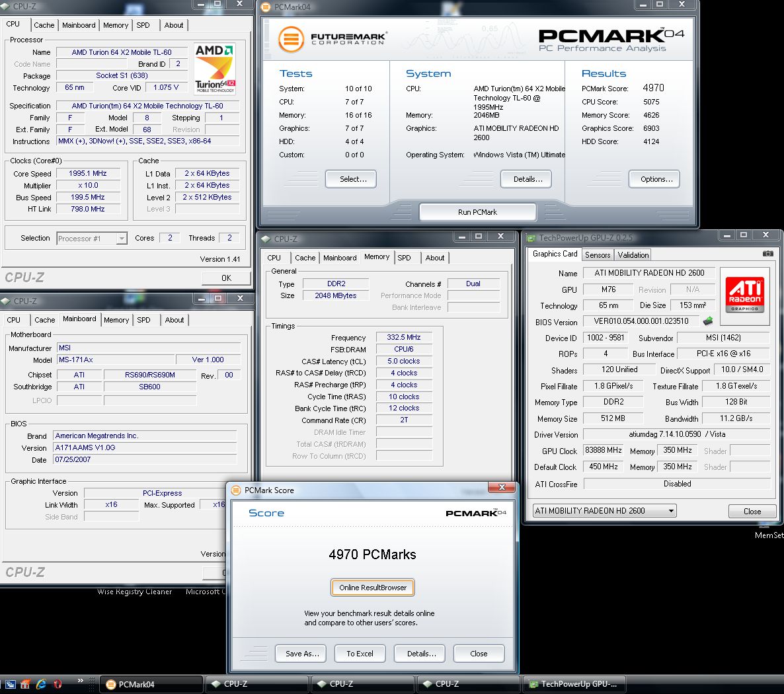The image size is (784, 694).
Task: Click the ATI CrossFire Disabled field
Action: (677, 484)
